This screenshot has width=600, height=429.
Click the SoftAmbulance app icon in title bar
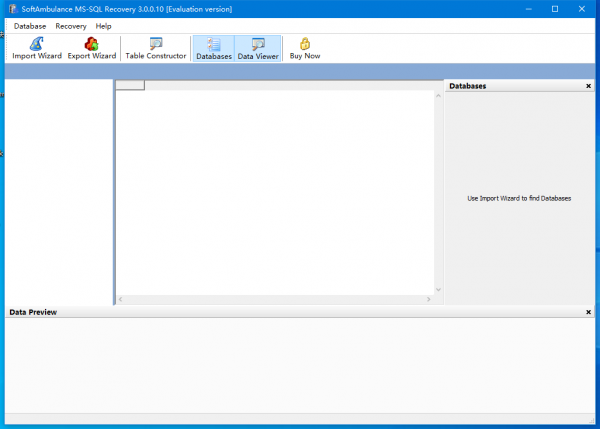[13, 9]
